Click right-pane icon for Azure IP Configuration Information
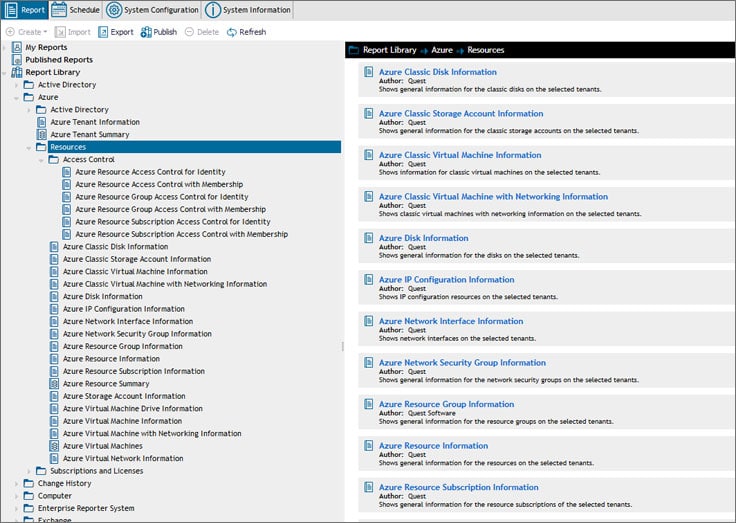This screenshot has width=736, height=523. 369,279
